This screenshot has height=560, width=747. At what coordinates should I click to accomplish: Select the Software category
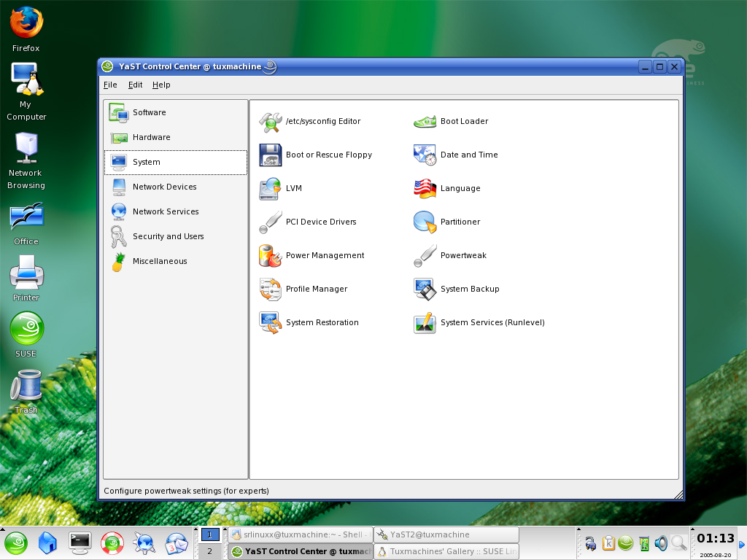pos(176,112)
